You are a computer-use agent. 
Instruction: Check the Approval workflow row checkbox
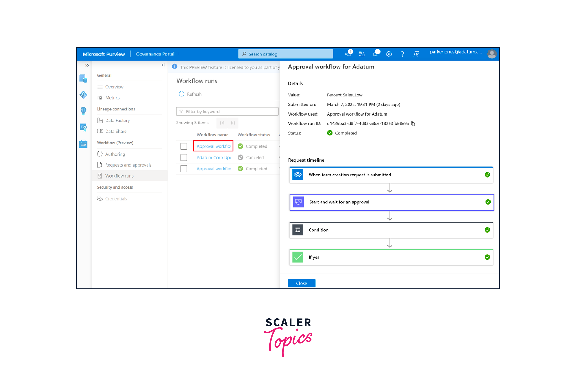pyautogui.click(x=184, y=146)
